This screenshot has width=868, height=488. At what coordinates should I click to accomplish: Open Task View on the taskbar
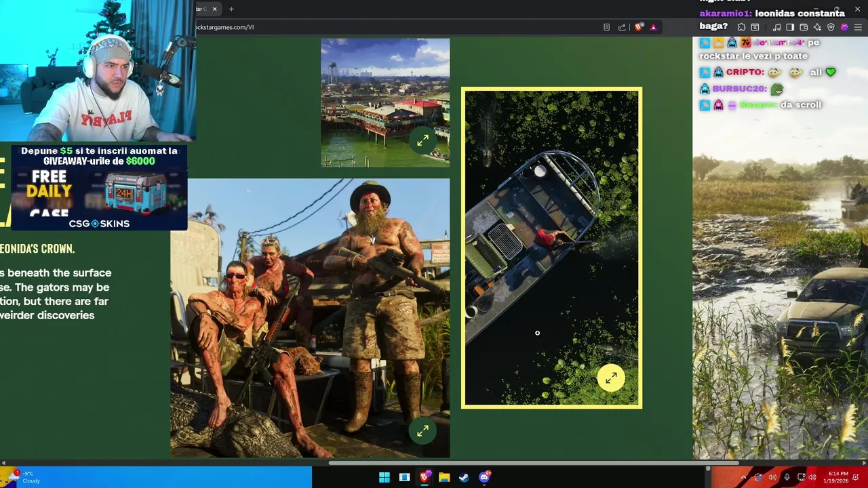tap(404, 477)
